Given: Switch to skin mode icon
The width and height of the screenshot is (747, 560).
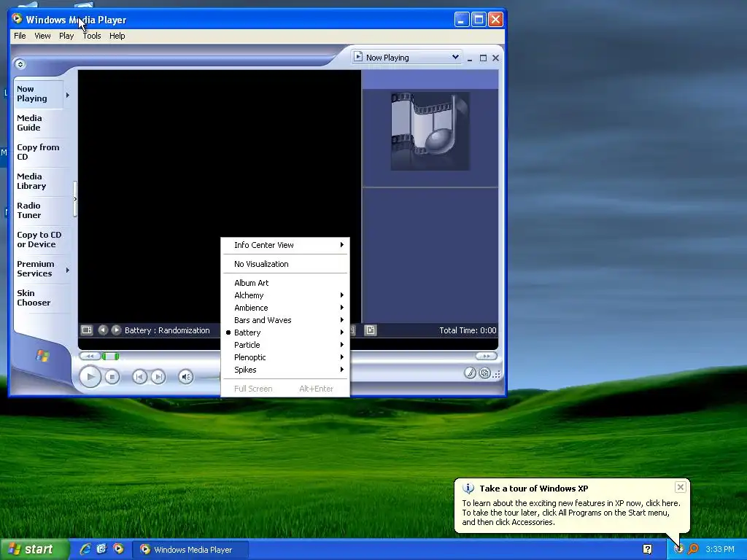Looking at the screenshot, I should click(484, 373).
